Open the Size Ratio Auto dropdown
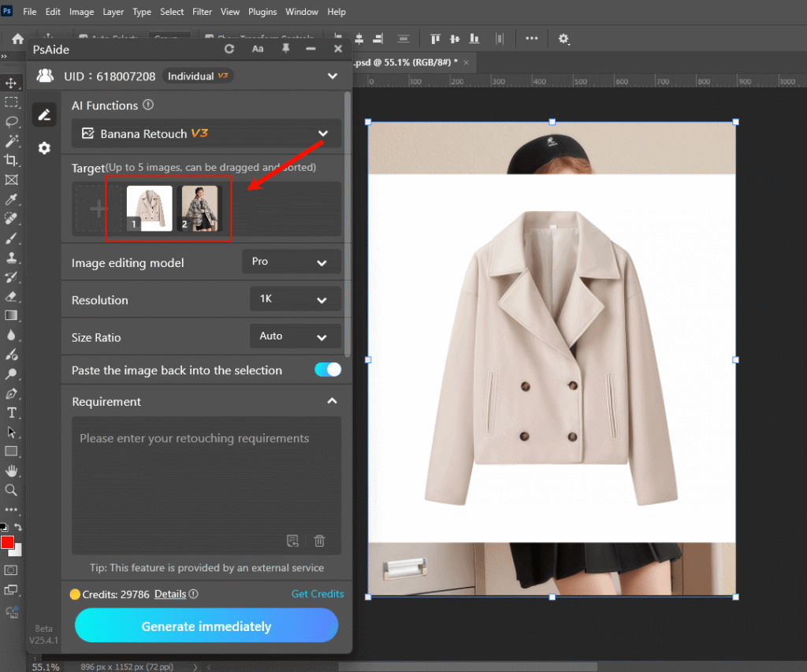 coord(295,336)
